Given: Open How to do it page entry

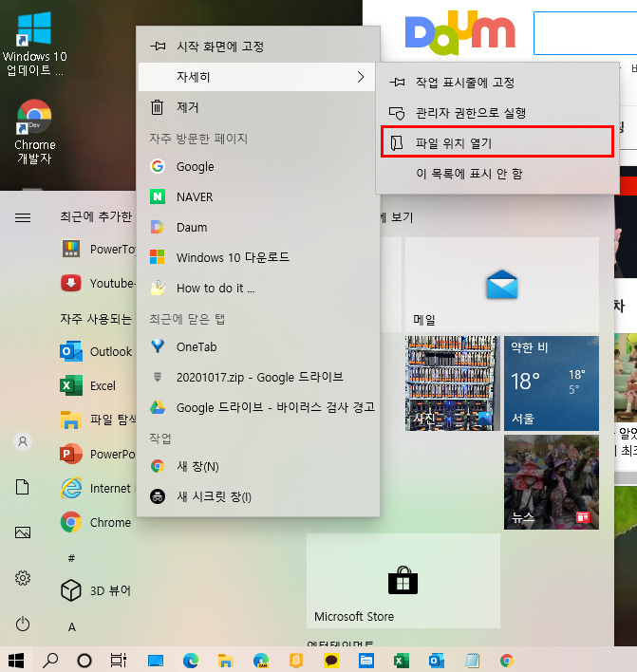Looking at the screenshot, I should pyautogui.click(x=258, y=288).
